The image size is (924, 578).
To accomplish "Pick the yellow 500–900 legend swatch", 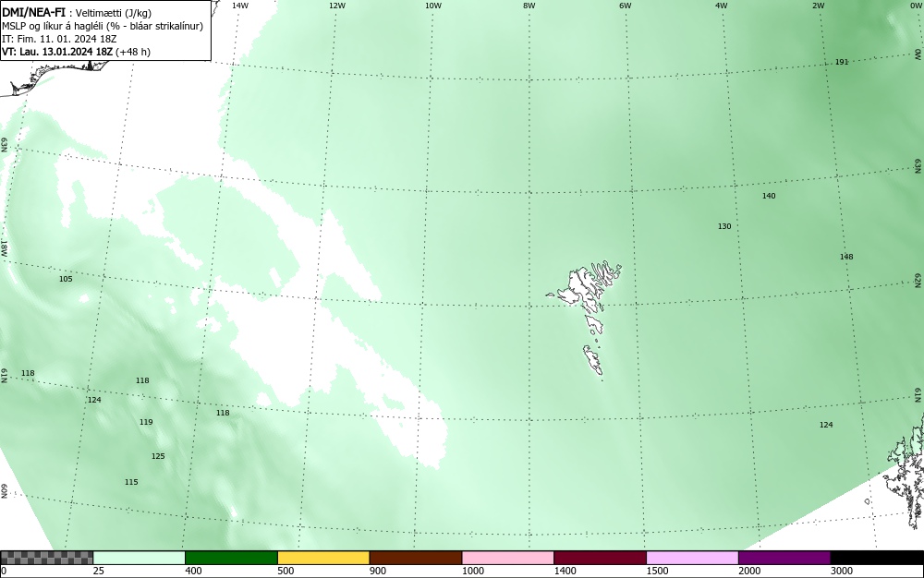I will [323, 558].
